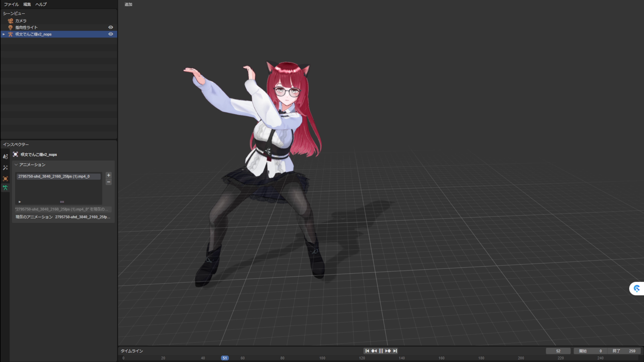Pause the animation playback
This screenshot has width=644, height=362.
tap(381, 351)
